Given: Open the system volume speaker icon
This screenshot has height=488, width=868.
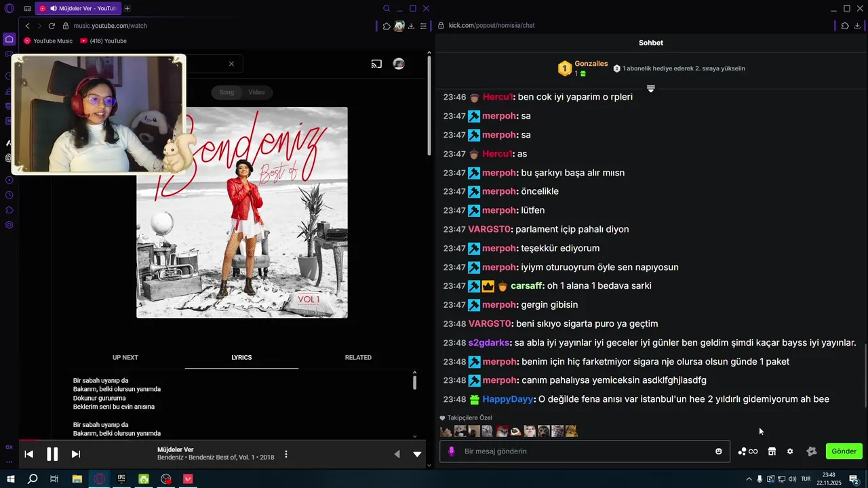Looking at the screenshot, I should click(792, 479).
